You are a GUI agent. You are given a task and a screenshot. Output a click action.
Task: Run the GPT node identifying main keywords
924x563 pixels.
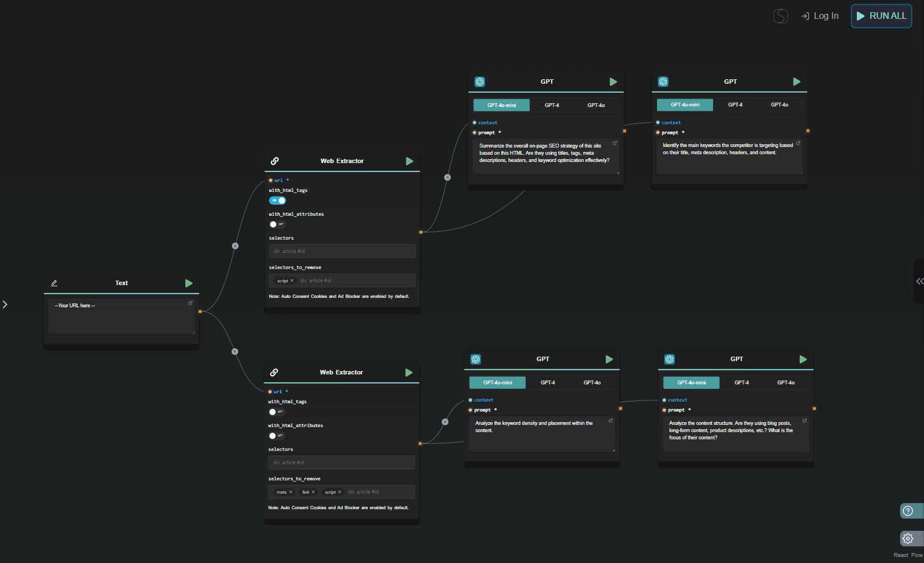click(797, 82)
